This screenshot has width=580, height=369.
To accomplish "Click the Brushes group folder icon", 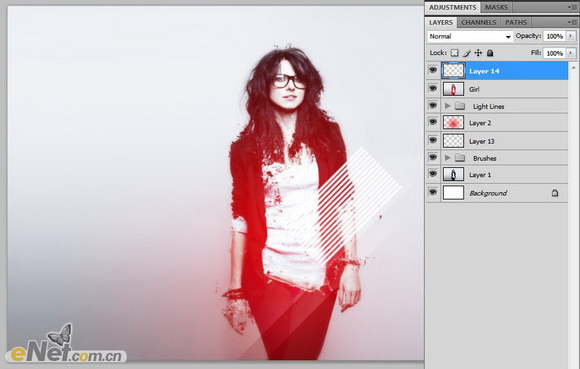I will pyautogui.click(x=459, y=158).
